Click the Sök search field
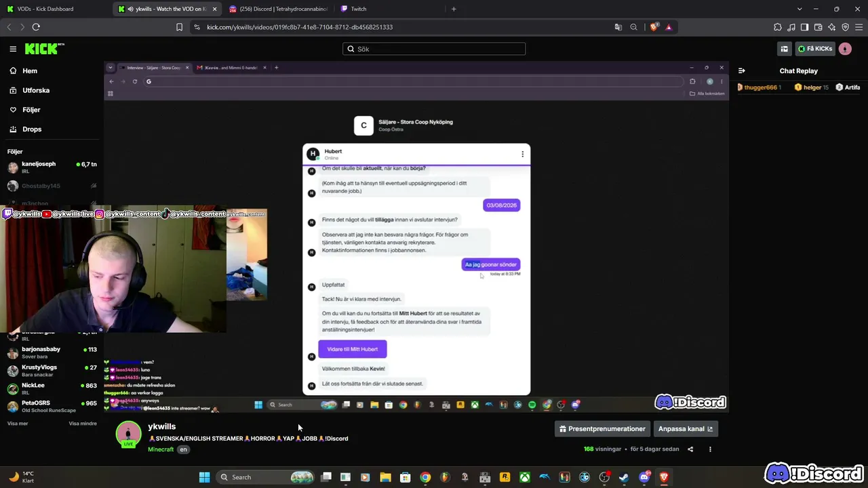The width and height of the screenshot is (868, 488). (434, 49)
